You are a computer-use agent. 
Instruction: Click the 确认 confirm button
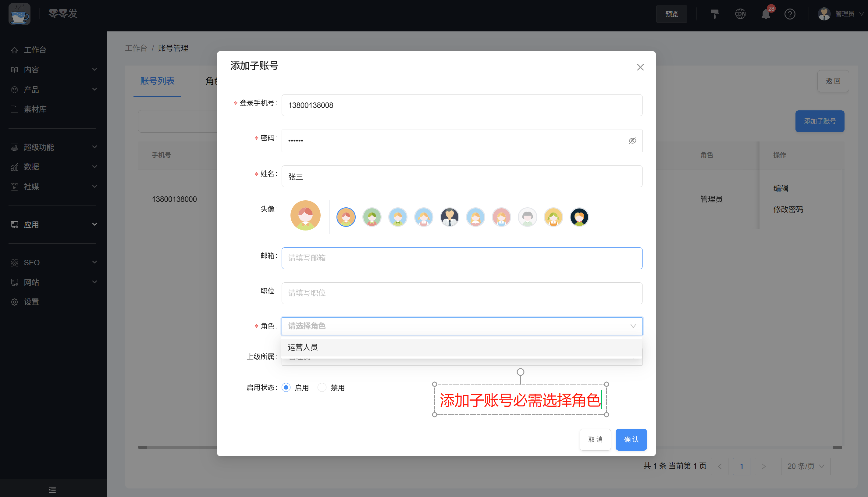point(631,439)
